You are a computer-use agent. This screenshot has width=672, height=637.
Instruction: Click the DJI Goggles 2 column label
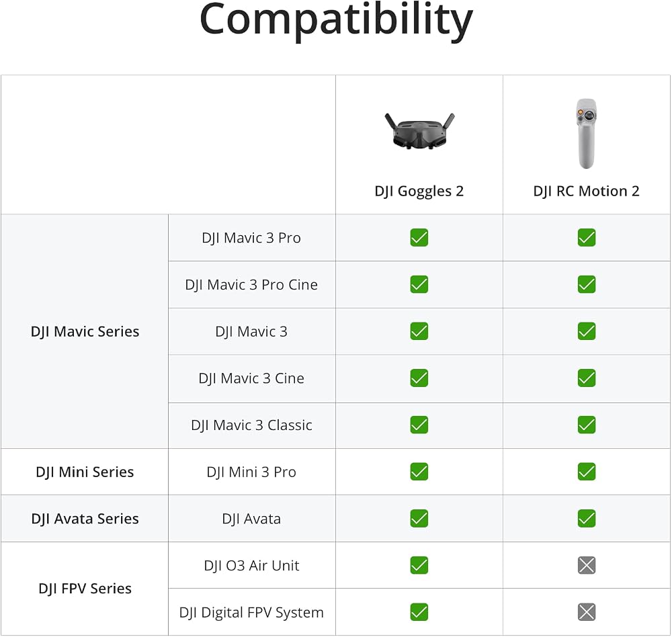click(419, 192)
